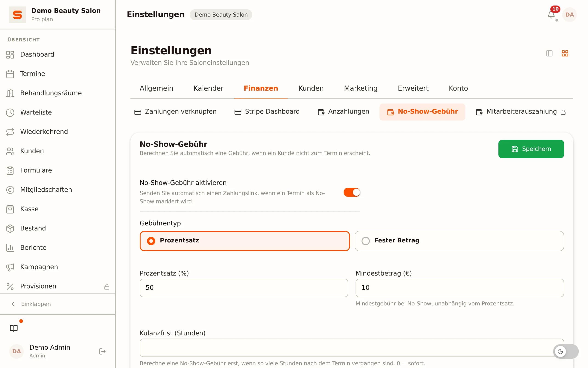Click the Behandlungsräume door icon
The height and width of the screenshot is (368, 588).
point(10,93)
